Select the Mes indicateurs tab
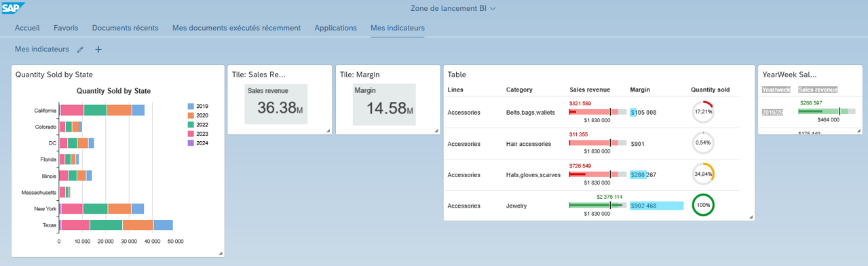The image size is (868, 266). tap(398, 28)
